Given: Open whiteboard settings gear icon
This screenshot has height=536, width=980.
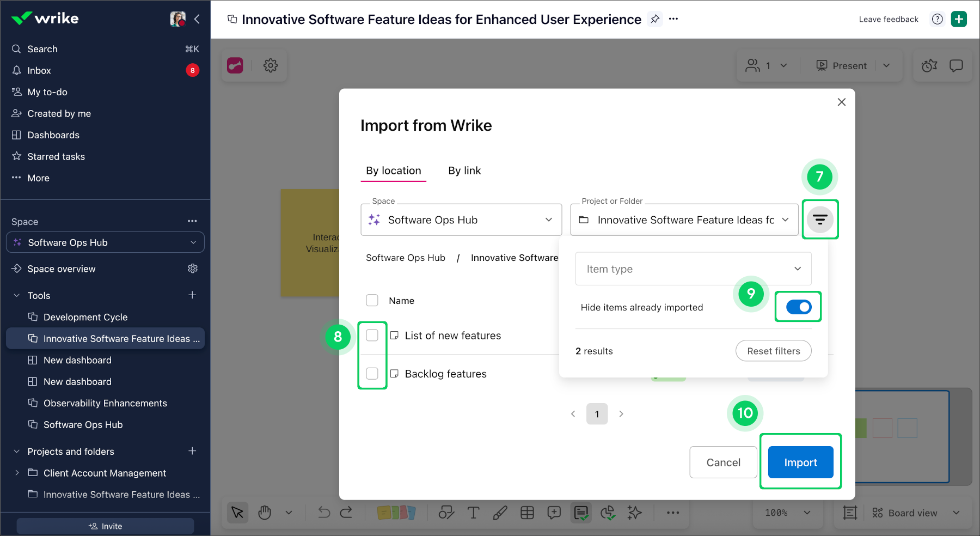Looking at the screenshot, I should tap(271, 66).
